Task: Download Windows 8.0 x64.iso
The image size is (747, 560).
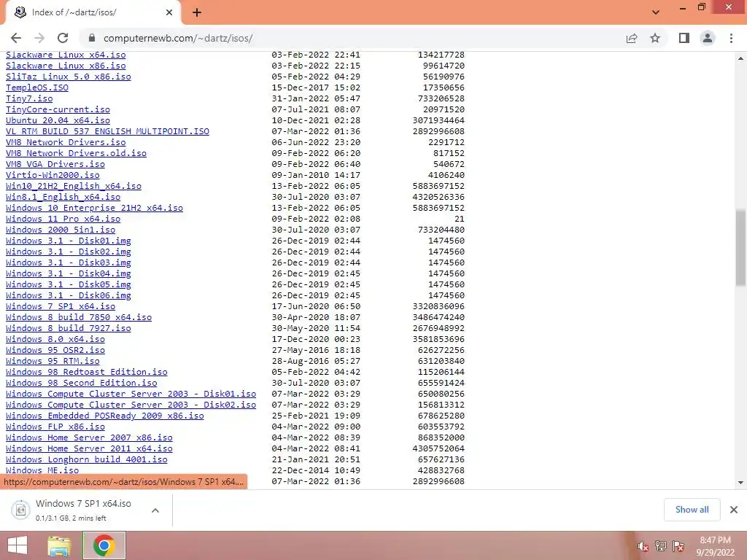Action: (55, 340)
